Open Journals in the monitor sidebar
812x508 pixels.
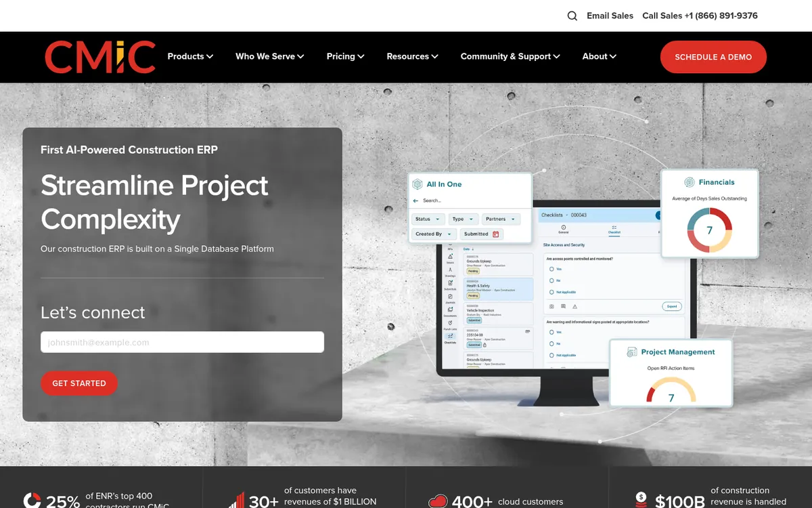450,299
